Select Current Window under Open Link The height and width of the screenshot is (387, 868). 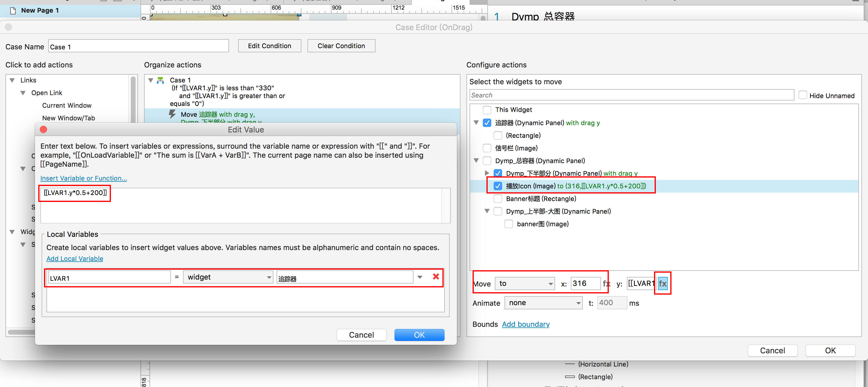(x=67, y=105)
